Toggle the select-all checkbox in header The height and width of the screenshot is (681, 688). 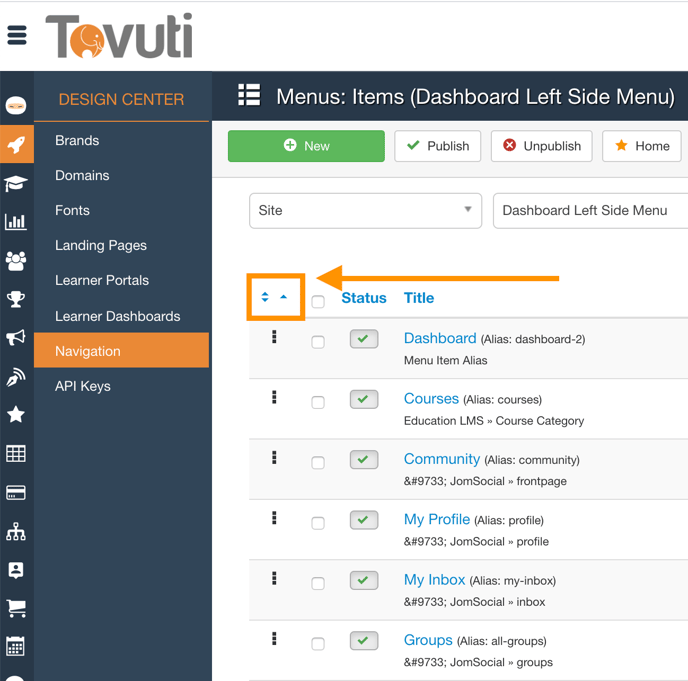coord(318,301)
